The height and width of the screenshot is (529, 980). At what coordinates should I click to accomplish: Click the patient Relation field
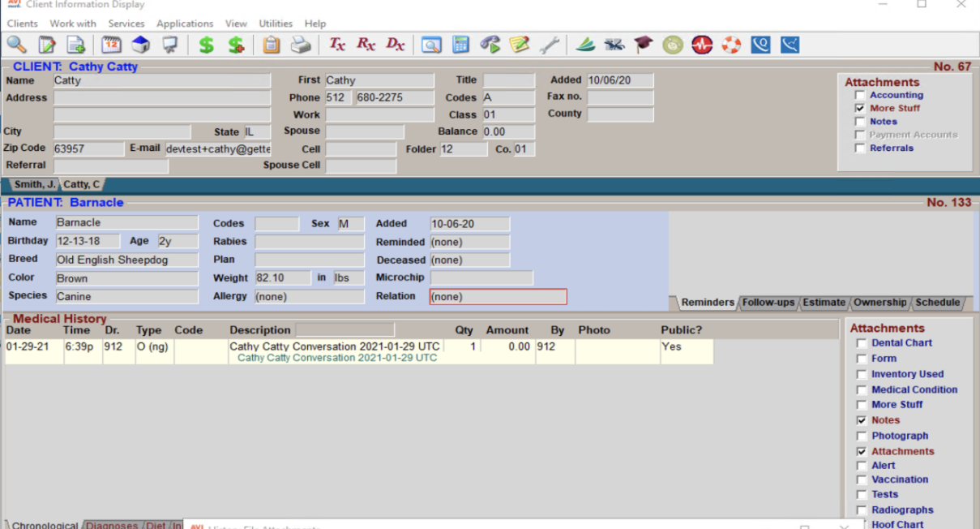498,297
